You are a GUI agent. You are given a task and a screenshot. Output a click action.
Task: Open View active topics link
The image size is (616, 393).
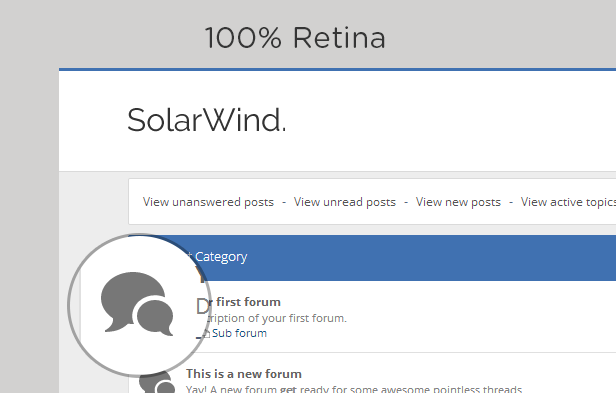pyautogui.click(x=568, y=202)
